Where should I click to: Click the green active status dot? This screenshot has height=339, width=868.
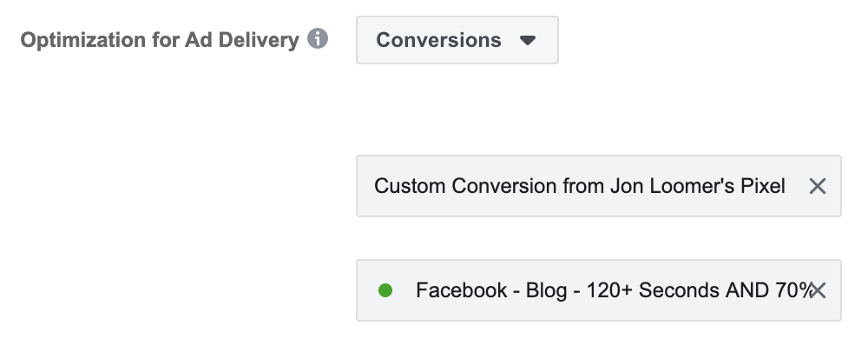(385, 290)
